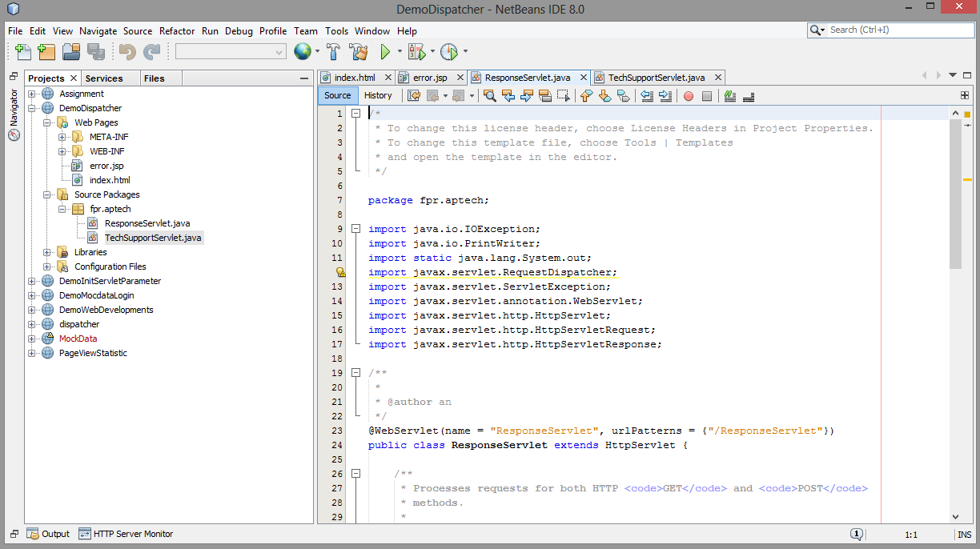This screenshot has width=980, height=549.
Task: Click Find Previous Occurrence icon
Action: pyautogui.click(x=508, y=96)
